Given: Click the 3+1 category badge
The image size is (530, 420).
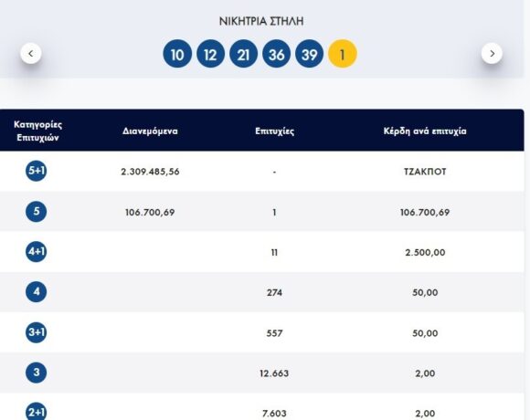Looking at the screenshot, I should [x=37, y=332].
